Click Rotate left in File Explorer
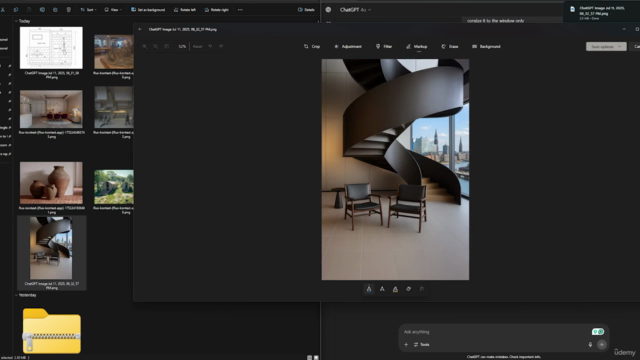 point(184,9)
